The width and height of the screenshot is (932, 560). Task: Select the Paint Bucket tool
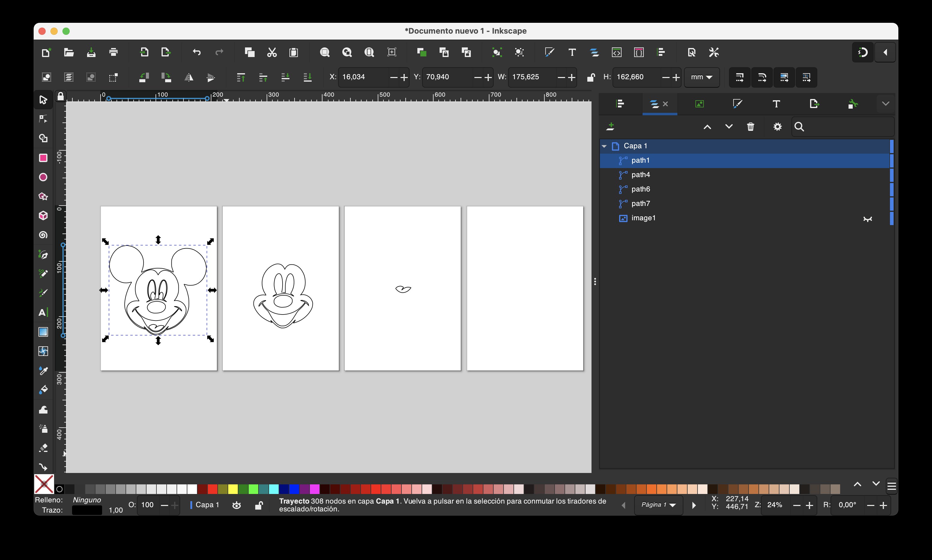point(43,390)
